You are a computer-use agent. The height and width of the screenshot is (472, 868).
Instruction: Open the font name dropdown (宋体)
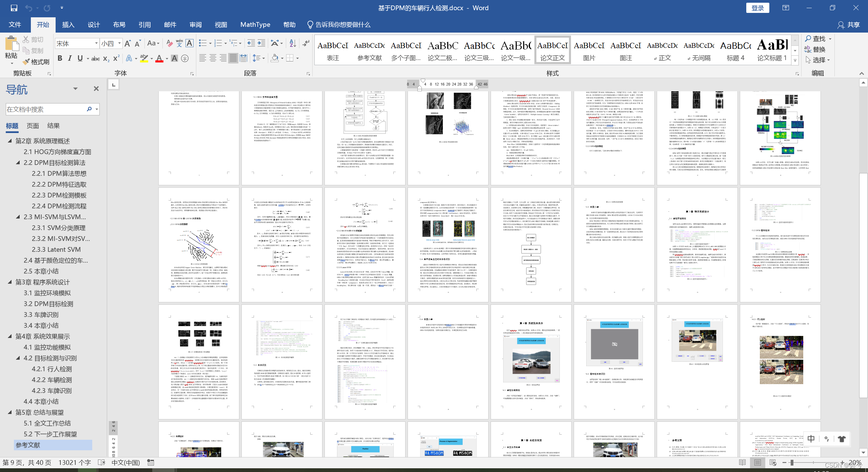click(x=96, y=43)
